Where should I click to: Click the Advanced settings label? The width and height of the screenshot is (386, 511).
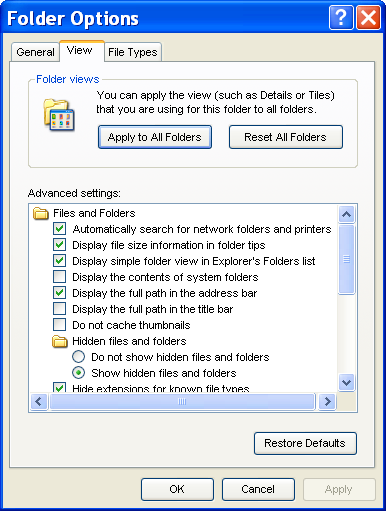click(74, 193)
